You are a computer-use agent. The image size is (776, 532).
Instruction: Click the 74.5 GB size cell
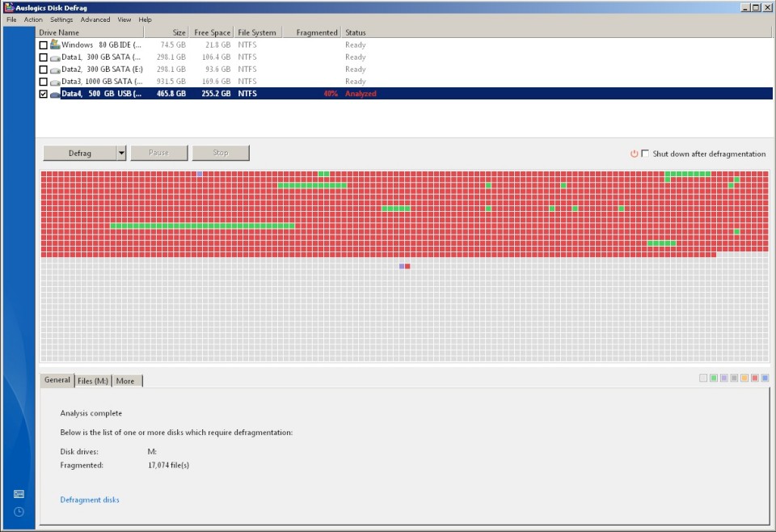(x=173, y=45)
